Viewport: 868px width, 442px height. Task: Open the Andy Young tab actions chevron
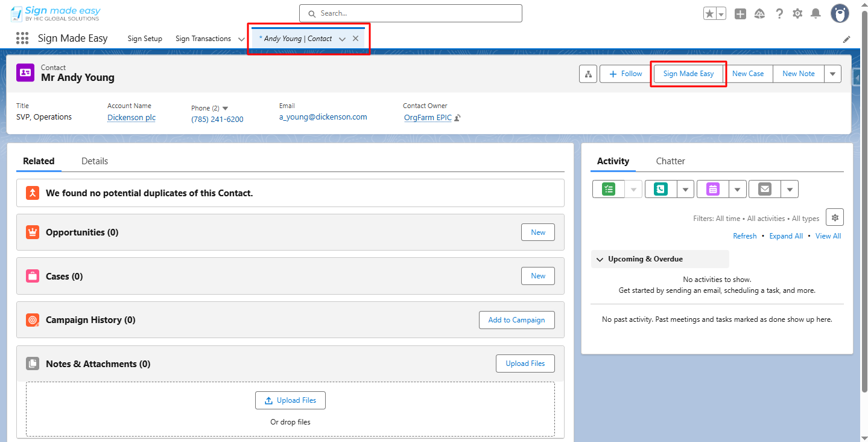[x=342, y=39]
